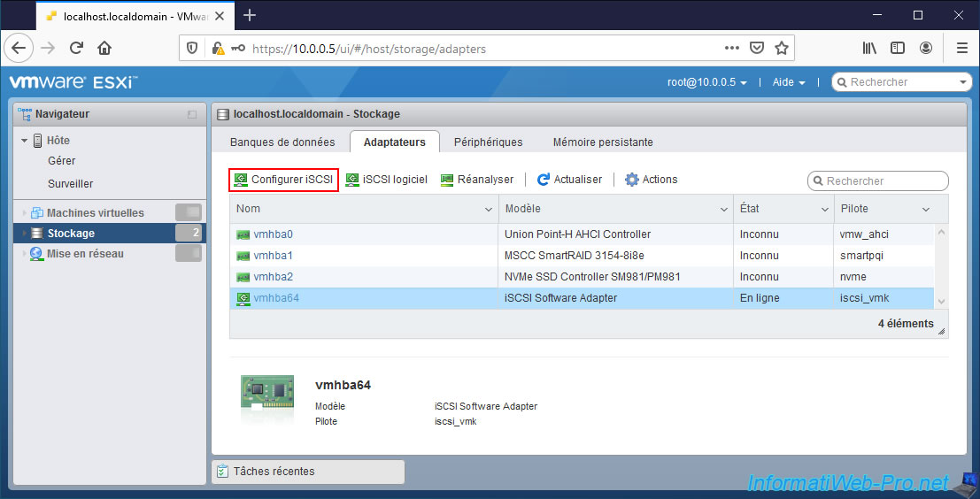Bookmark this page with the star icon

[781, 48]
